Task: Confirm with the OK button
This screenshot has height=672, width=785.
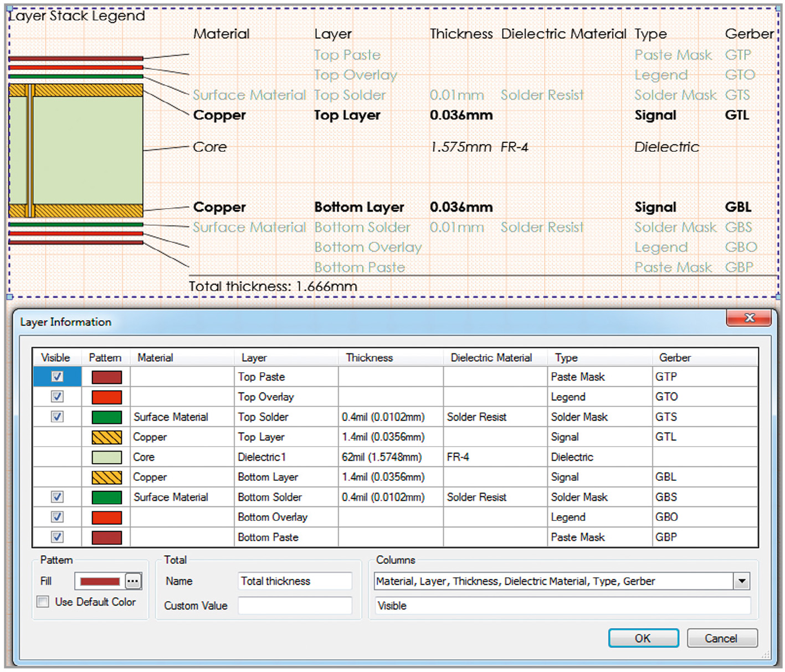Action: coord(643,638)
